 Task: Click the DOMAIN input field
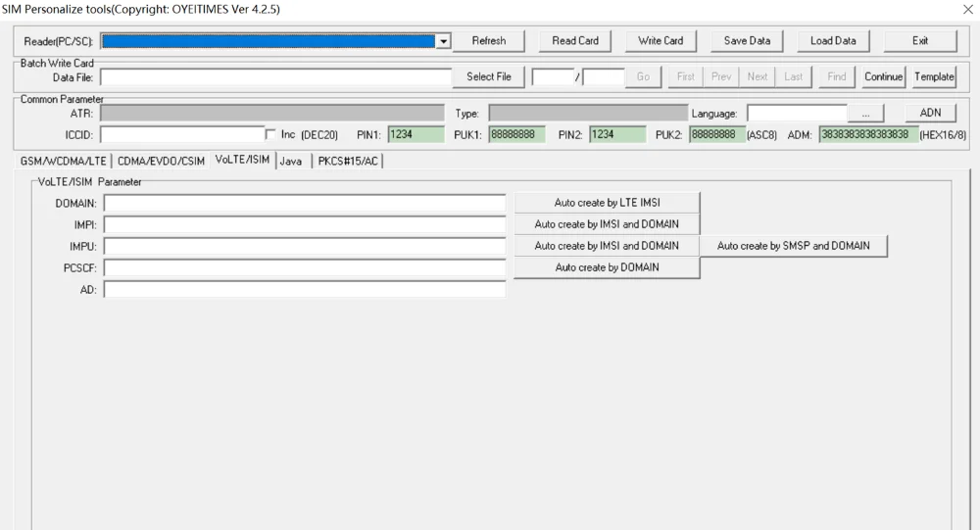(305, 204)
